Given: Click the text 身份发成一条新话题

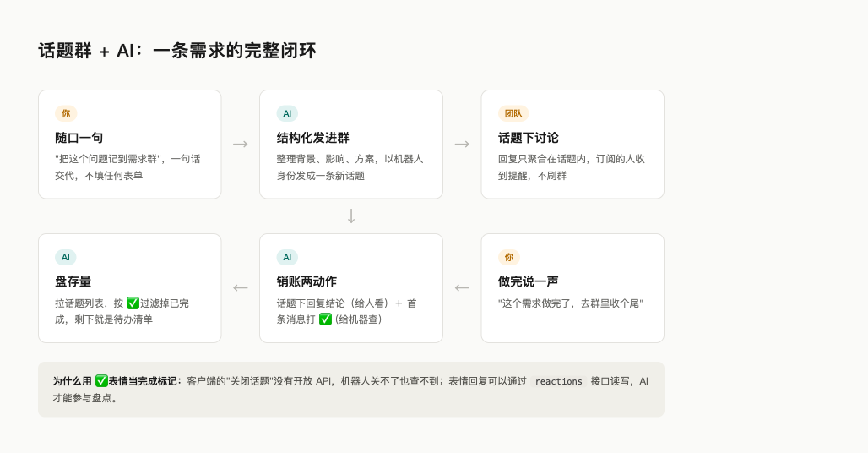Looking at the screenshot, I should click(321, 176).
